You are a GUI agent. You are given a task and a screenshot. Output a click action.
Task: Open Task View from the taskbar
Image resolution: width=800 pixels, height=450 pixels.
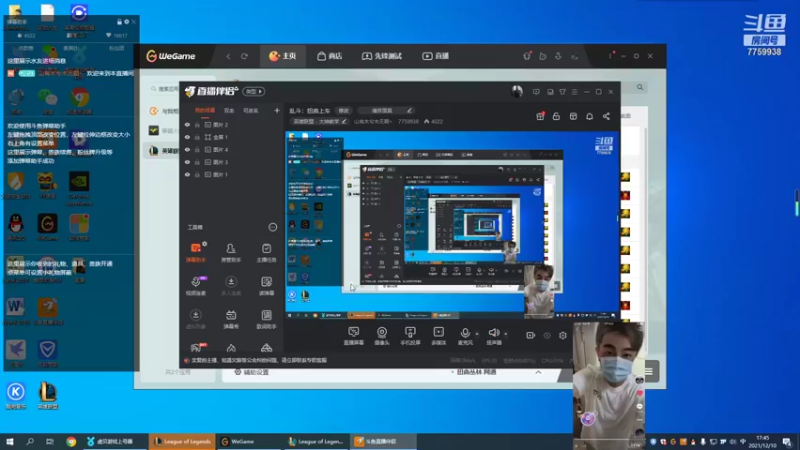pyautogui.click(x=49, y=441)
